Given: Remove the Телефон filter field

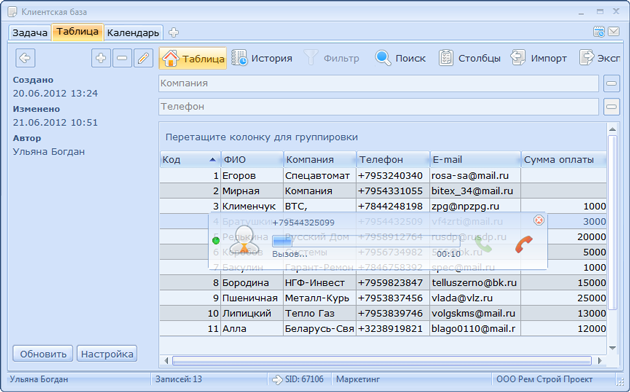Looking at the screenshot, I should pos(611,107).
